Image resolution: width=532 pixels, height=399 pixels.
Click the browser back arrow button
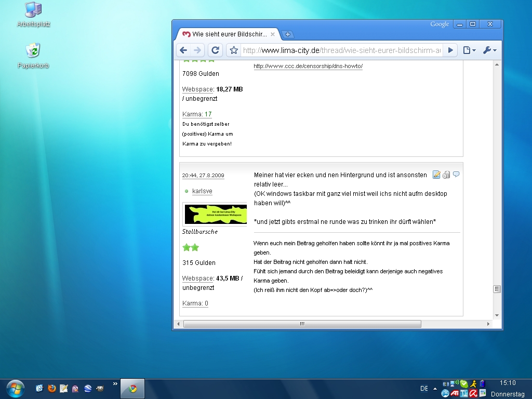[x=183, y=50]
